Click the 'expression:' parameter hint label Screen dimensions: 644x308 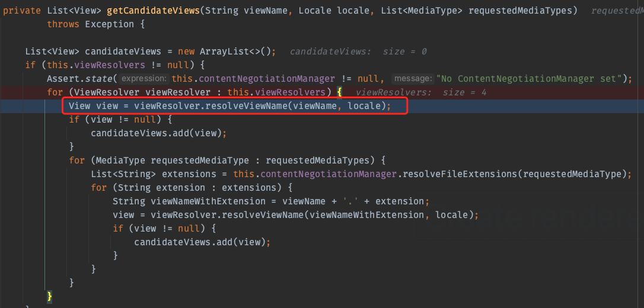coord(145,79)
